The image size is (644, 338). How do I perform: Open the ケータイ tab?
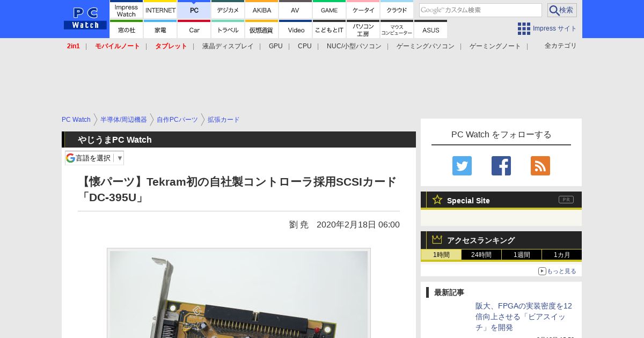[x=363, y=10]
